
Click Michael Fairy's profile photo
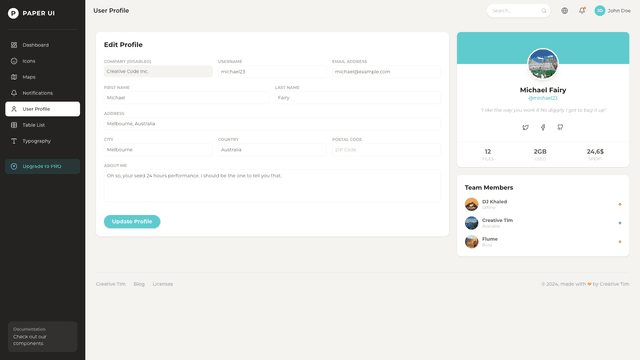(x=543, y=64)
